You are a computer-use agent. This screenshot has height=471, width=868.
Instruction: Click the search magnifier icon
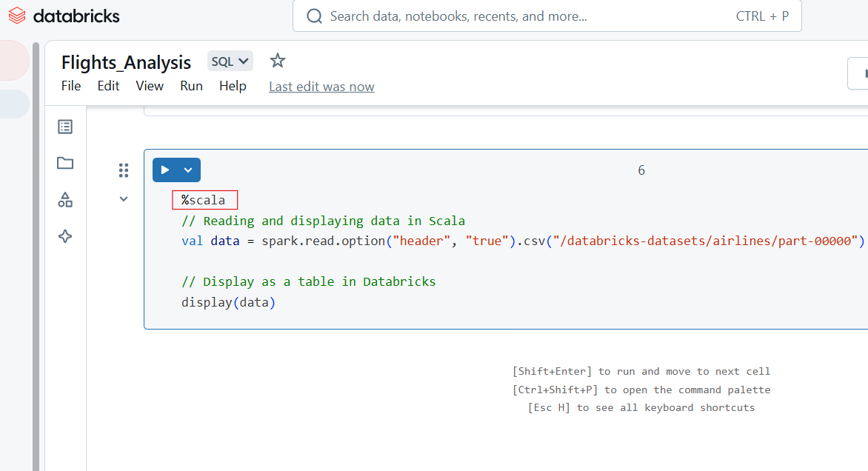315,16
